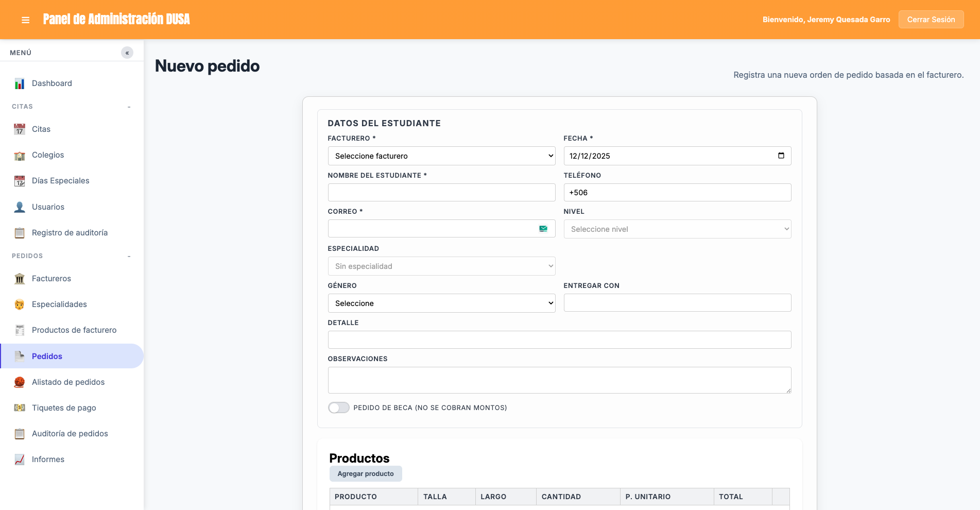Go to Productos de facturero
The width and height of the screenshot is (980, 510).
pyautogui.click(x=74, y=330)
